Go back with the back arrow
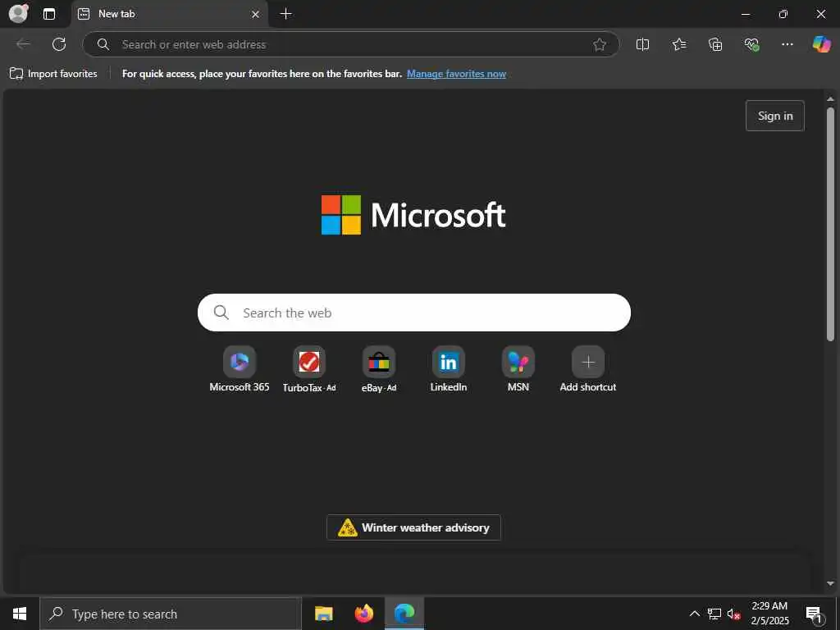This screenshot has width=840, height=630. (23, 44)
